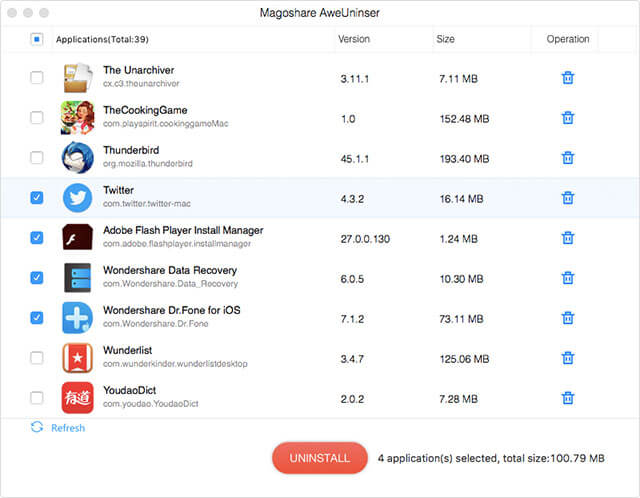Click the 'Magoshare AweUninser' window title
Screen dimensions: 640x498
320,13
